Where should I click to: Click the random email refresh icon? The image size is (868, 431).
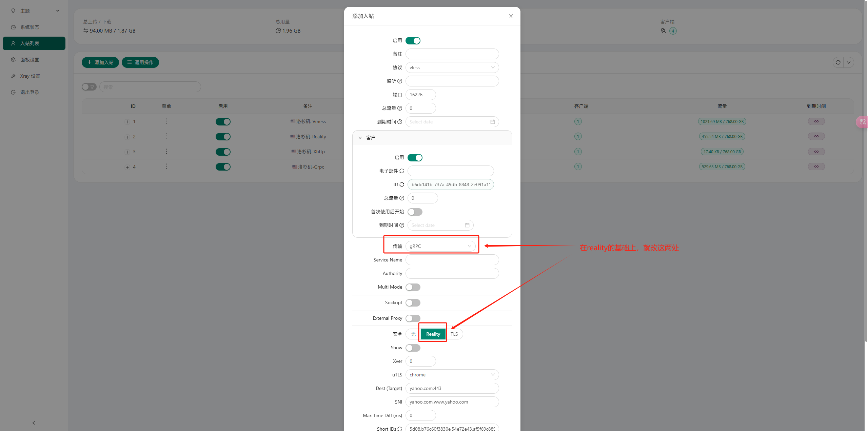pos(402,171)
